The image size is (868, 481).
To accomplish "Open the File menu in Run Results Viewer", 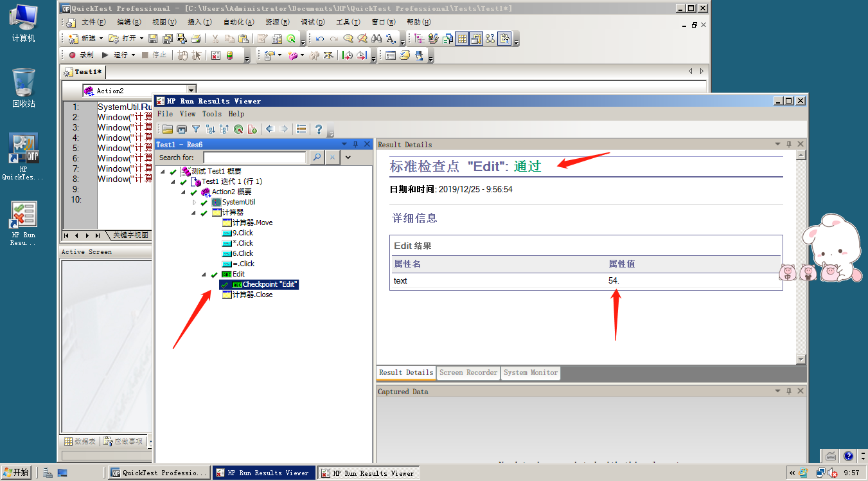I will pyautogui.click(x=165, y=114).
